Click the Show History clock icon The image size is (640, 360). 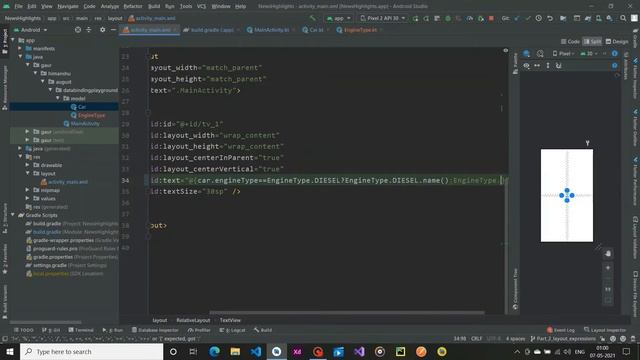click(x=539, y=18)
